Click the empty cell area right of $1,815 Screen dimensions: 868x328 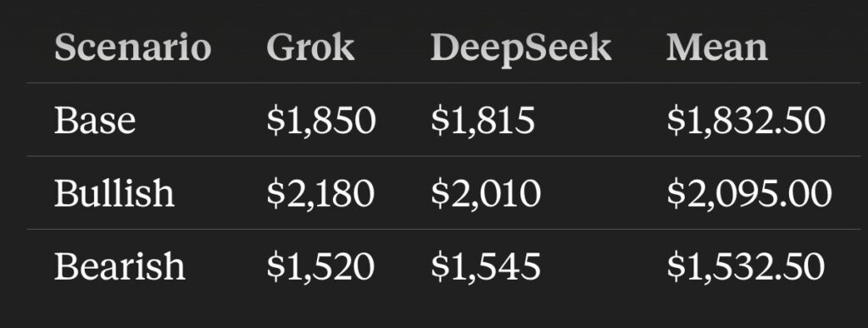(x=601, y=120)
